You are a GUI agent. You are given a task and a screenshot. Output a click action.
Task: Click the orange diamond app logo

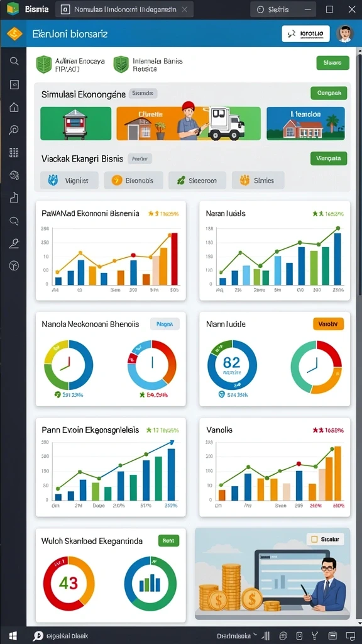click(x=14, y=34)
